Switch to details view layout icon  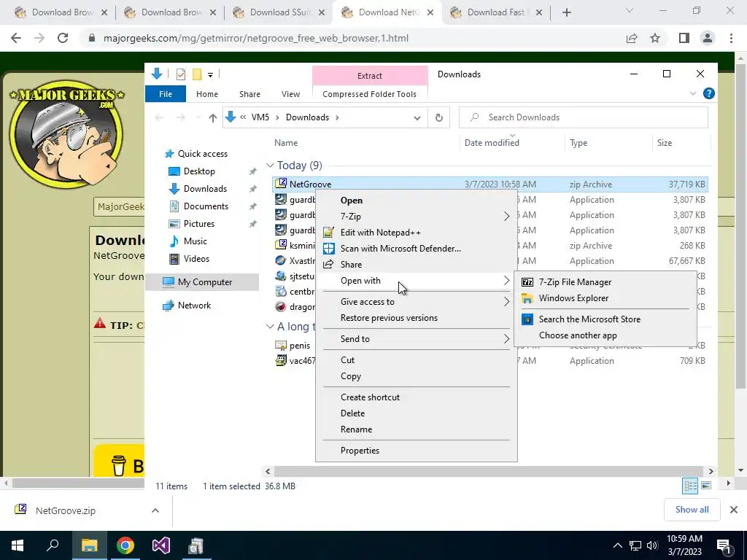click(x=690, y=486)
